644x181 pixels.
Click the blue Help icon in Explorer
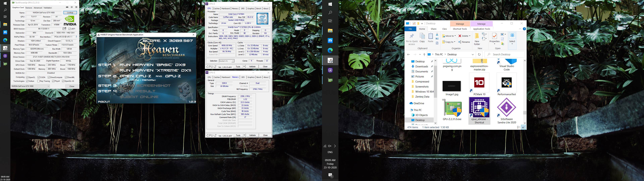point(524,29)
